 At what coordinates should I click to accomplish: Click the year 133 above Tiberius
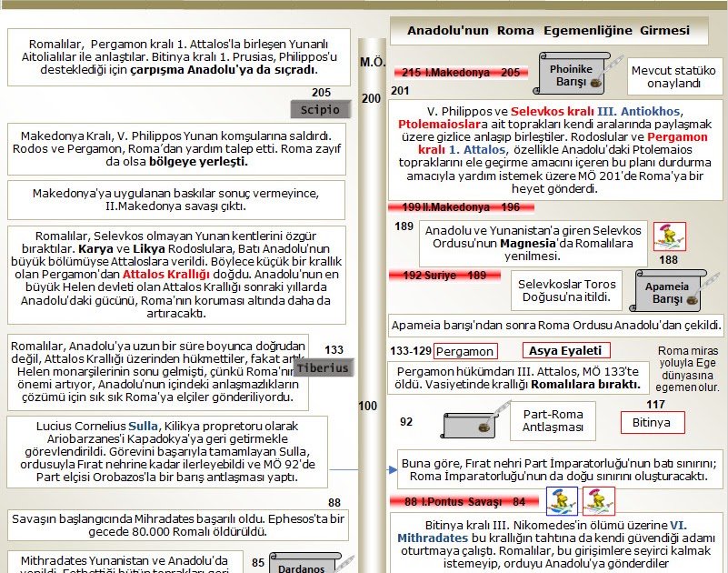334,349
